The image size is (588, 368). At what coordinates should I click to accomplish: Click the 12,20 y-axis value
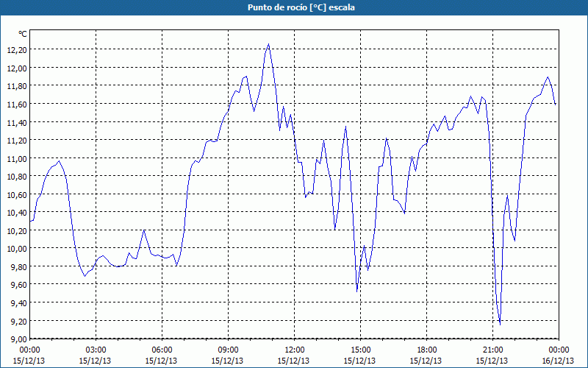click(x=17, y=49)
